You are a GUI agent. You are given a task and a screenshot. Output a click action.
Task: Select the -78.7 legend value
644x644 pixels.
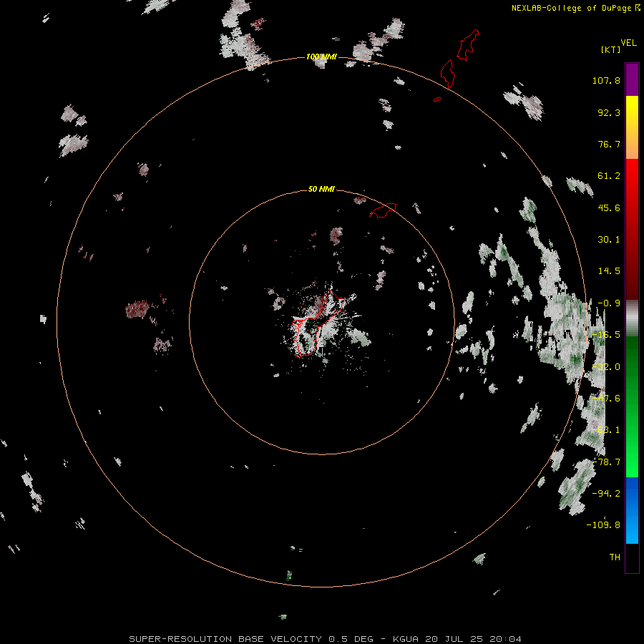[x=606, y=462]
